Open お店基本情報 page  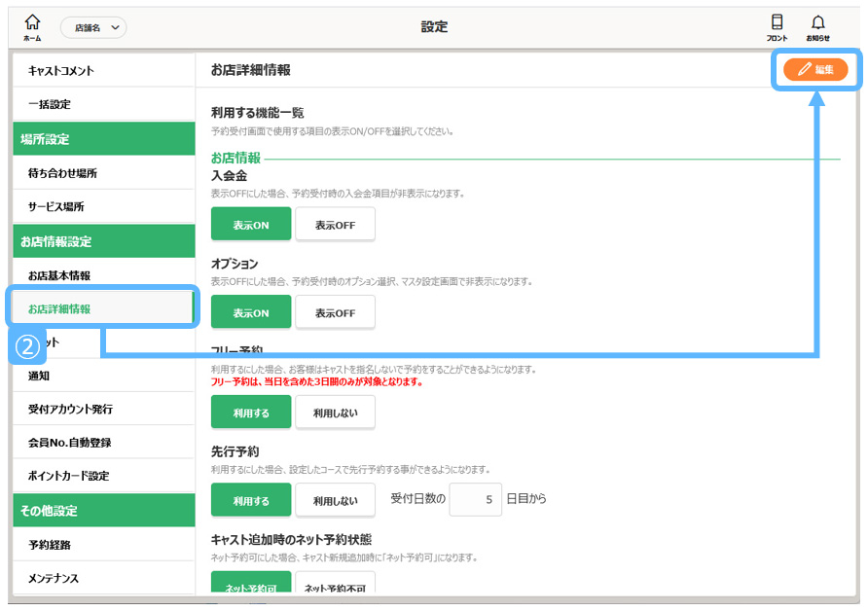click(103, 275)
